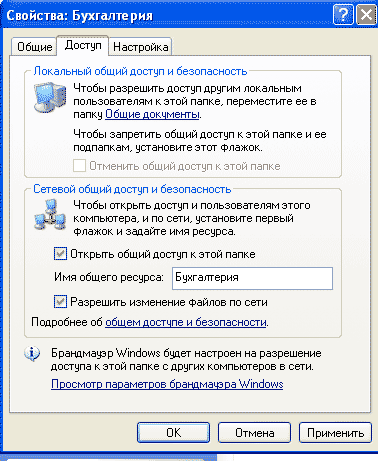
Task: Select the Доступ tab
Action: pos(83,45)
